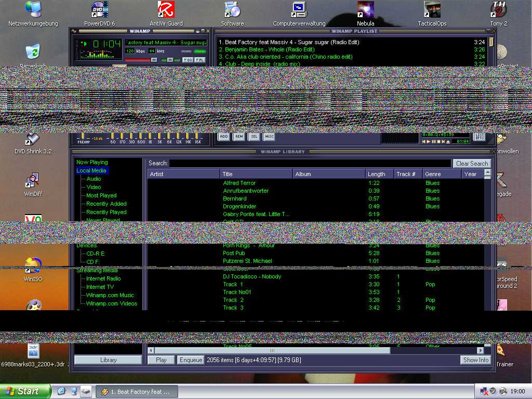Select the WinDiff desktop icon

pos(33,184)
